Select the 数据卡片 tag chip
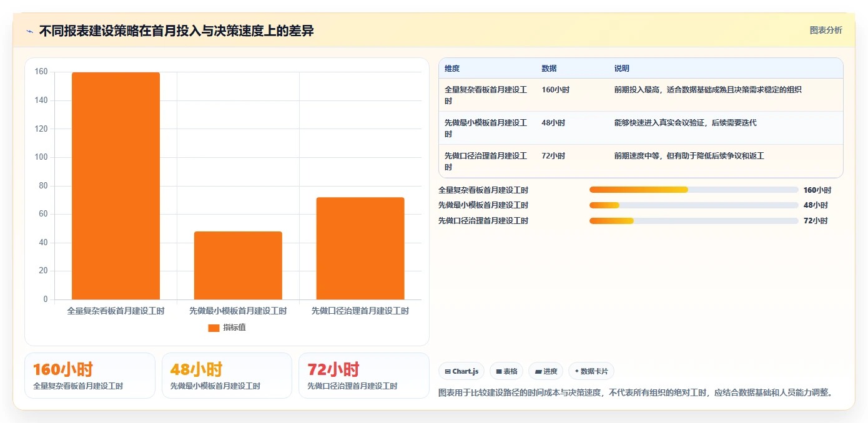The height and width of the screenshot is (423, 868). [591, 371]
